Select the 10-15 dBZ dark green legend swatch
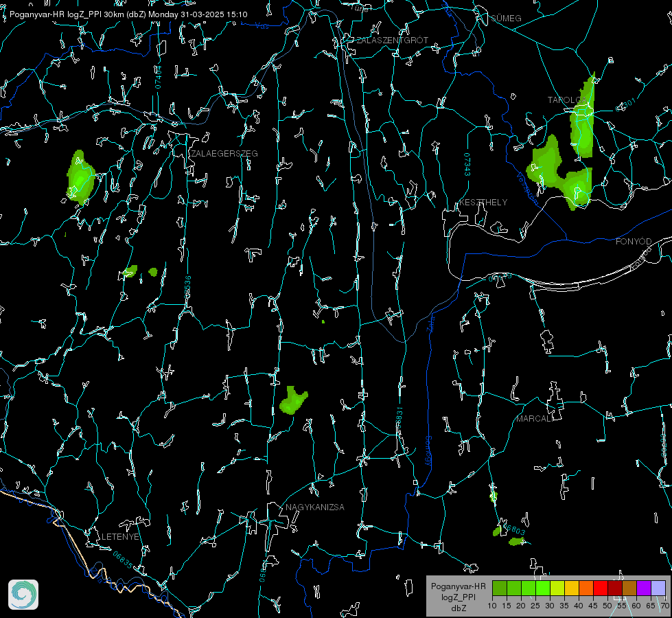The width and height of the screenshot is (672, 618). [x=500, y=588]
